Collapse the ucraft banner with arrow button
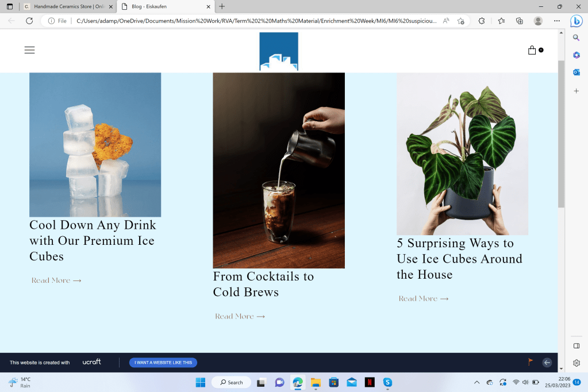588x392 pixels. (547, 362)
